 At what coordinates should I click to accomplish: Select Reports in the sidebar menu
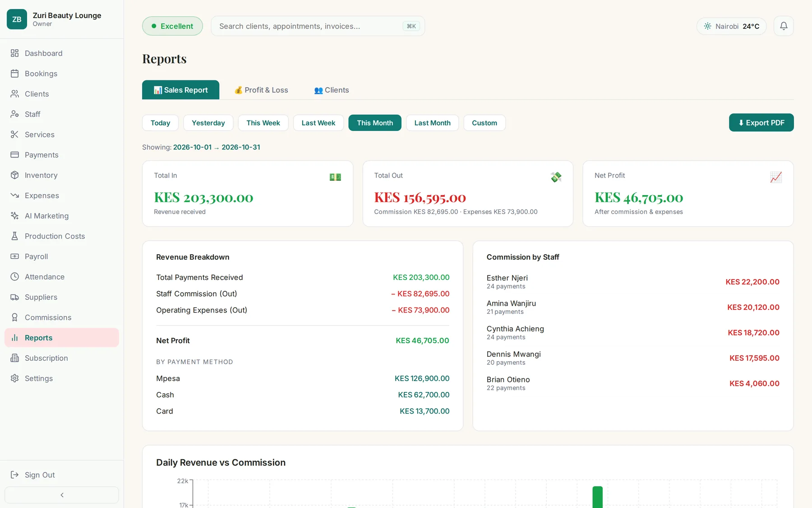click(62, 338)
